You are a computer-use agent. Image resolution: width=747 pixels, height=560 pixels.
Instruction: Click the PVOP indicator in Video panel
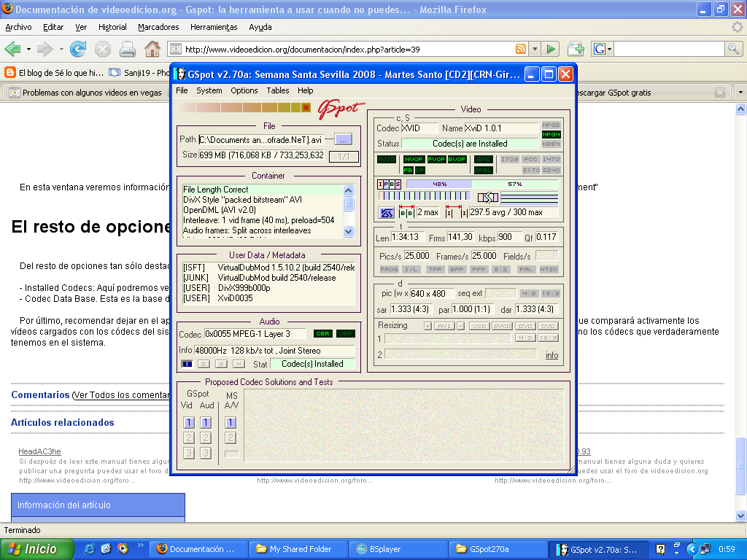436,159
